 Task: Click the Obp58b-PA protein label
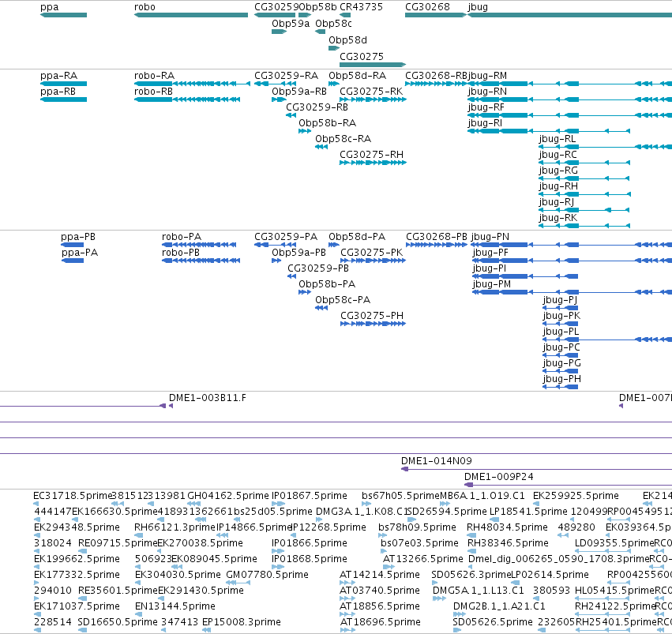click(x=327, y=284)
